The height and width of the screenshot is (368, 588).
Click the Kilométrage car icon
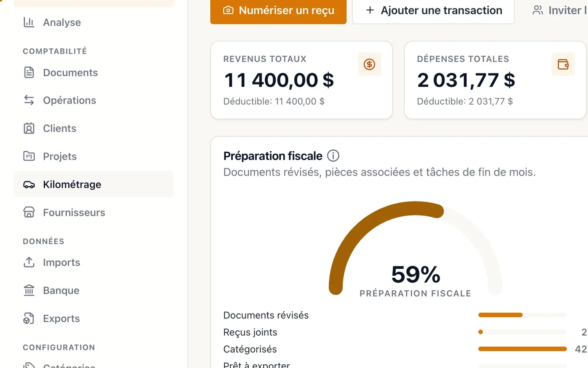point(29,184)
